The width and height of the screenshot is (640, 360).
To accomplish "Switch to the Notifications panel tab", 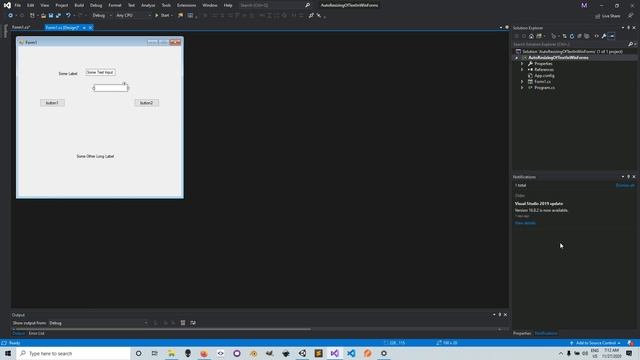I will coord(546,333).
